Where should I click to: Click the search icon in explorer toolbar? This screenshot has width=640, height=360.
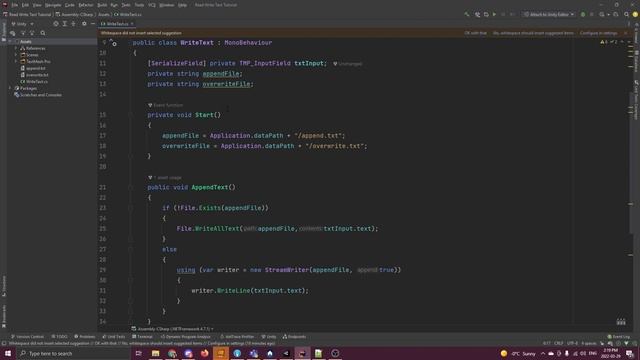click(x=43, y=33)
